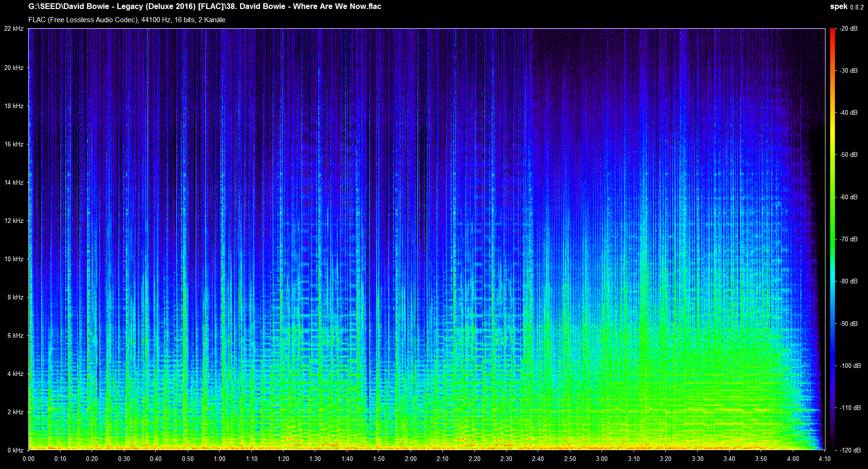Select the -120 dB scale label
Viewport: 868px width, 469px height.
[850, 450]
